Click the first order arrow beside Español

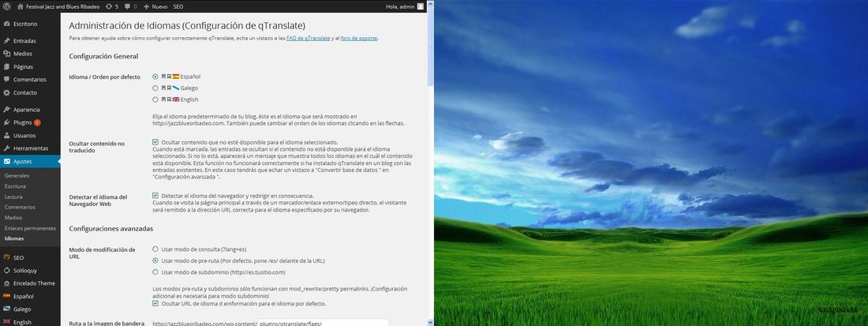[x=163, y=77]
